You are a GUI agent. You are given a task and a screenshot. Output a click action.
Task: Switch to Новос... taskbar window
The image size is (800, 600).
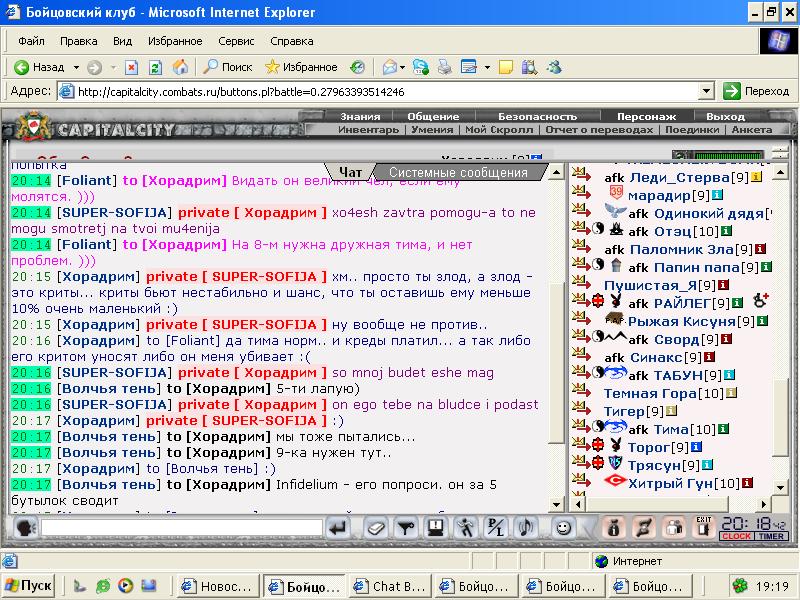[218, 586]
